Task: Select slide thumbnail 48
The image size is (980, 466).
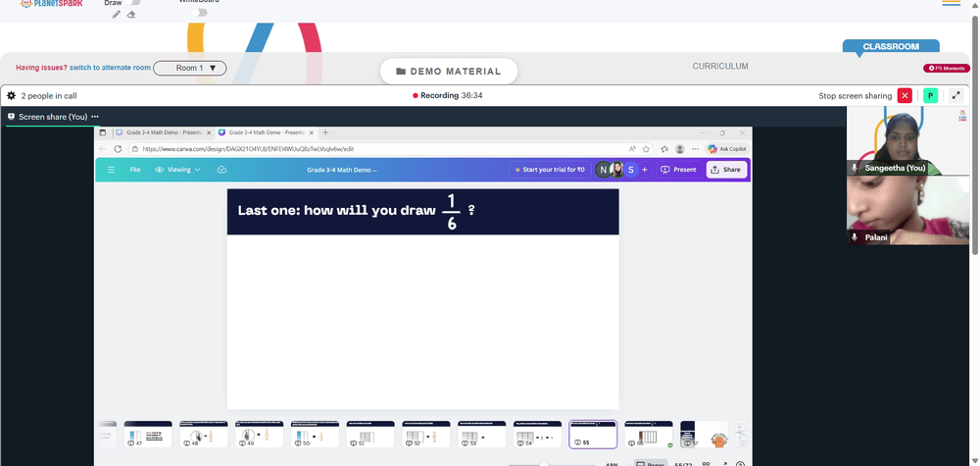Action: (x=204, y=434)
